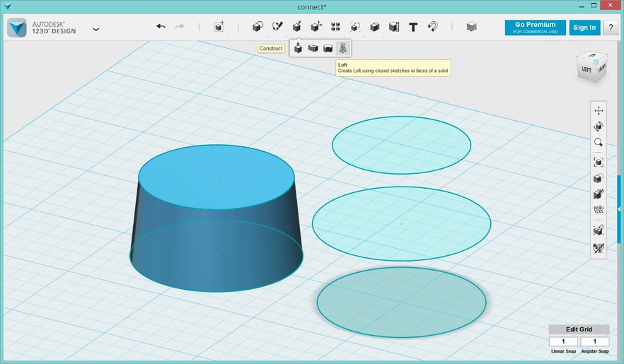Select the Loft tool
The width and height of the screenshot is (624, 364).
click(343, 48)
